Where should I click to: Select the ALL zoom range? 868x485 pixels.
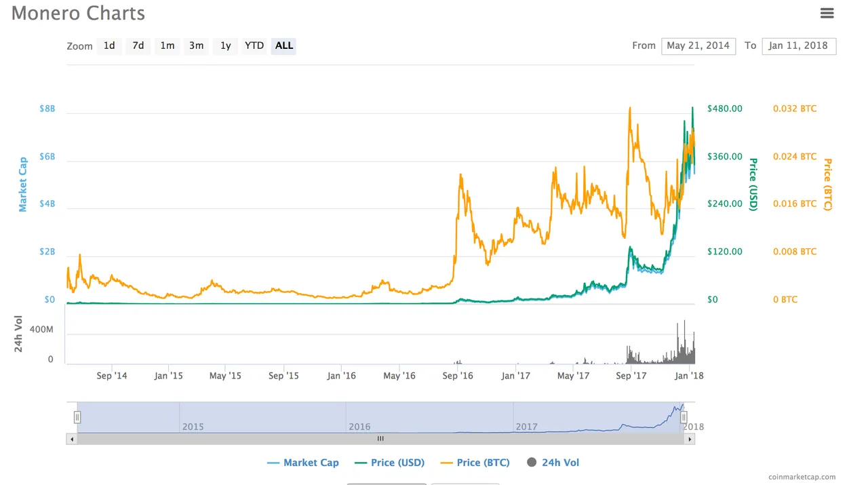tap(284, 45)
